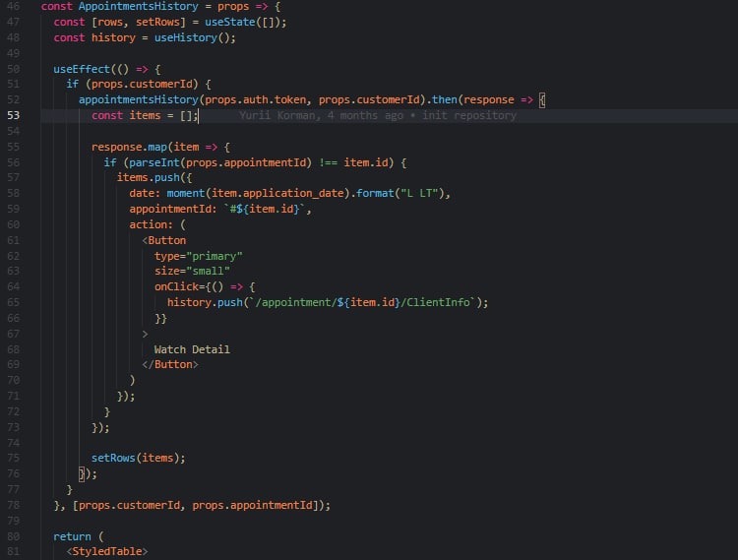The image size is (738, 560).
Task: Click 'action:' key on line 60
Action: tap(151, 225)
